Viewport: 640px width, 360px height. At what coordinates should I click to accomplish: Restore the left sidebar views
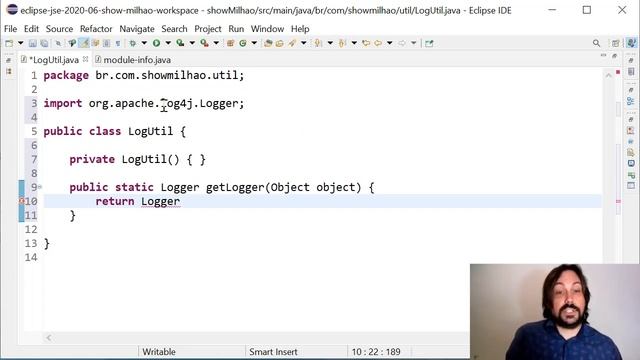click(x=9, y=60)
